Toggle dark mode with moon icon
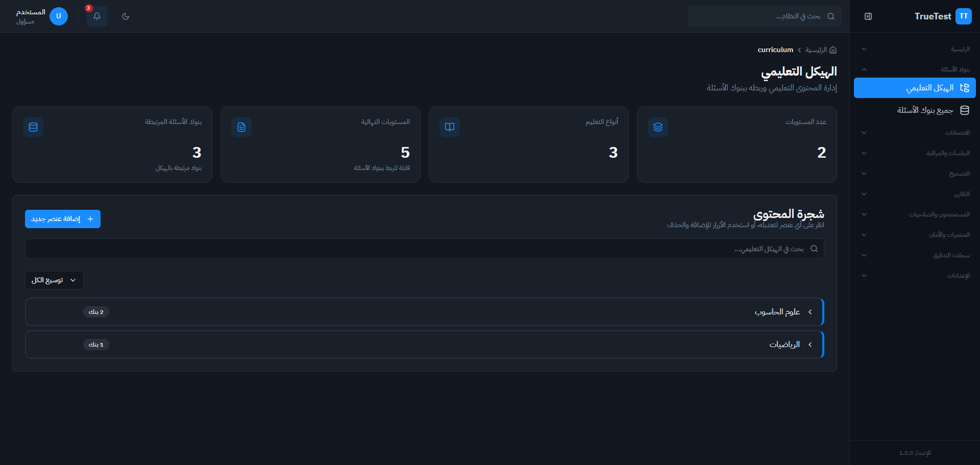 [126, 16]
